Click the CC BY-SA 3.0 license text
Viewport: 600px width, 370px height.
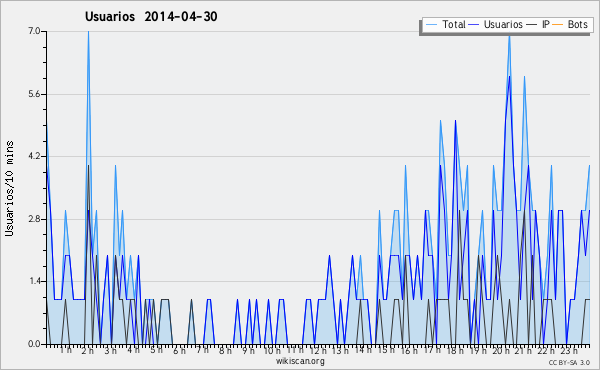pyautogui.click(x=569, y=362)
